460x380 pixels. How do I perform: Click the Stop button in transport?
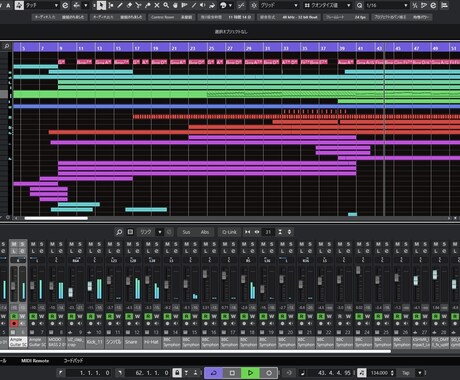[232, 373]
